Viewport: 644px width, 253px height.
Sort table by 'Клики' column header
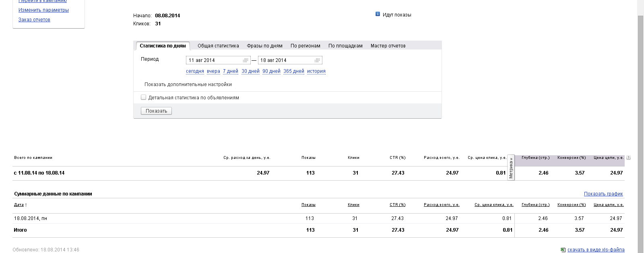click(x=353, y=205)
